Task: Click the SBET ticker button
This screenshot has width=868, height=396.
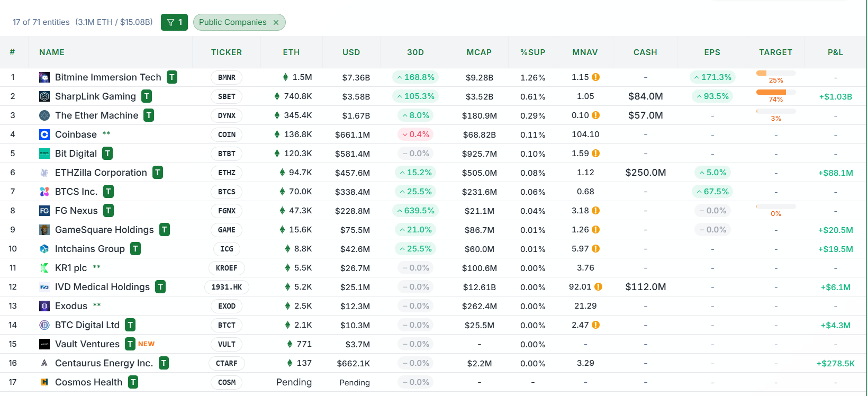Action: click(x=227, y=96)
